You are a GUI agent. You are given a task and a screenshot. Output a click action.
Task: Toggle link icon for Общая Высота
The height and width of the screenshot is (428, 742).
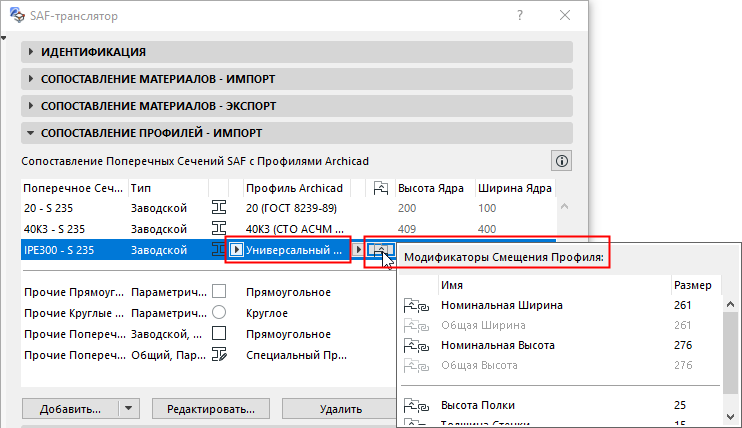pyautogui.click(x=416, y=366)
